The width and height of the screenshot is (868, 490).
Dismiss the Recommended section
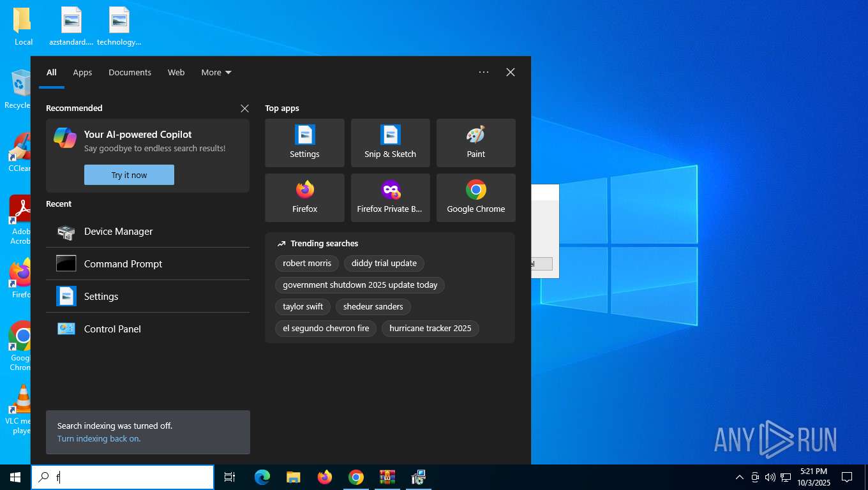244,108
